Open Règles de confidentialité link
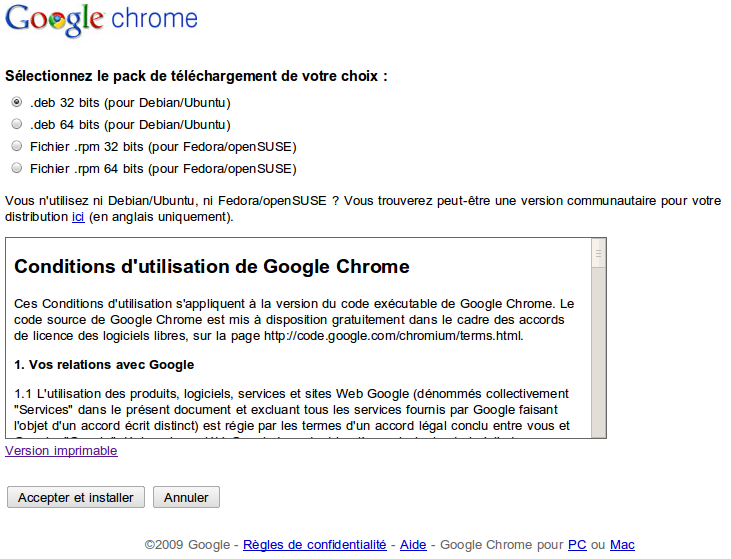The image size is (731, 559). [315, 545]
